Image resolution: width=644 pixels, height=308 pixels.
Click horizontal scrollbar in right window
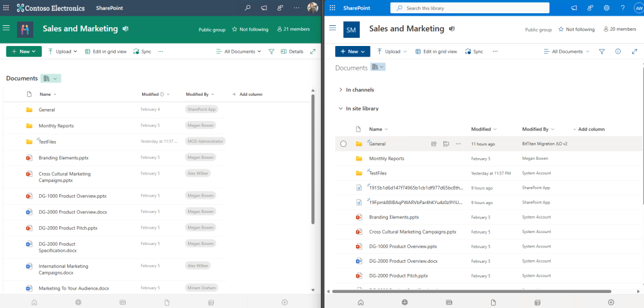point(470,291)
